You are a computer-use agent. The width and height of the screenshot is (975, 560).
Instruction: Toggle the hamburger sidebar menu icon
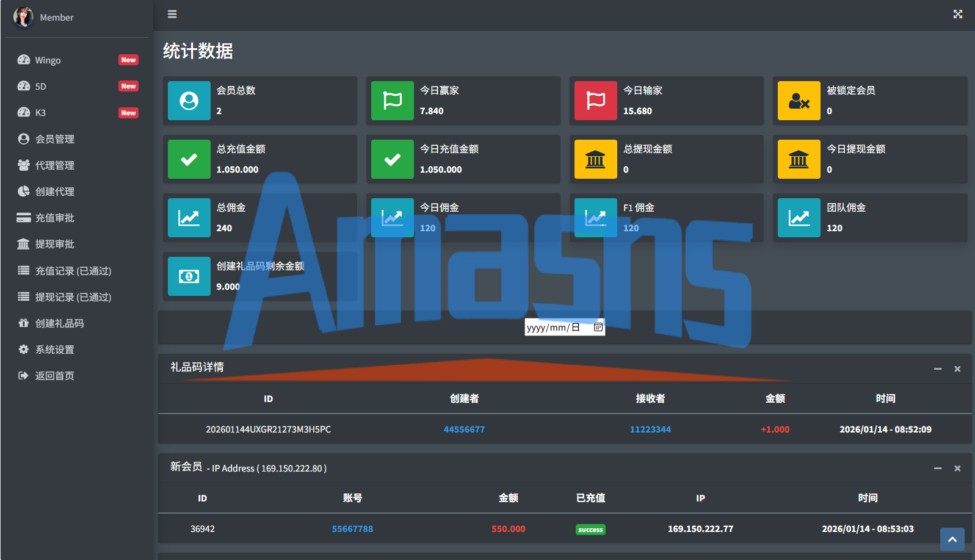(x=172, y=14)
